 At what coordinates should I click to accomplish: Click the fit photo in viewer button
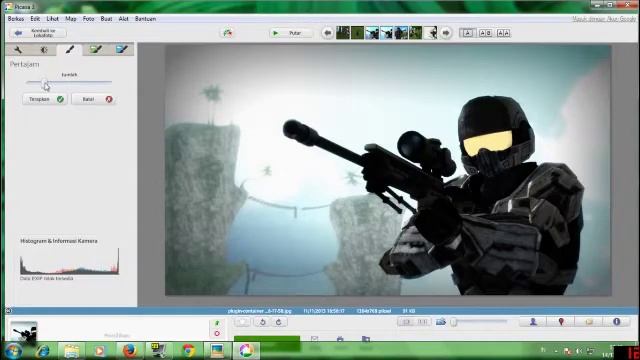point(406,322)
